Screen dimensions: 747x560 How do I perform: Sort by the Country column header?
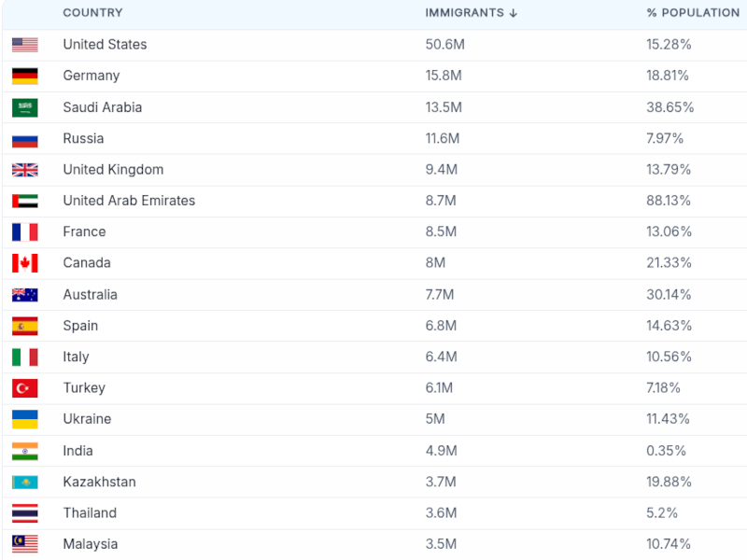point(92,13)
